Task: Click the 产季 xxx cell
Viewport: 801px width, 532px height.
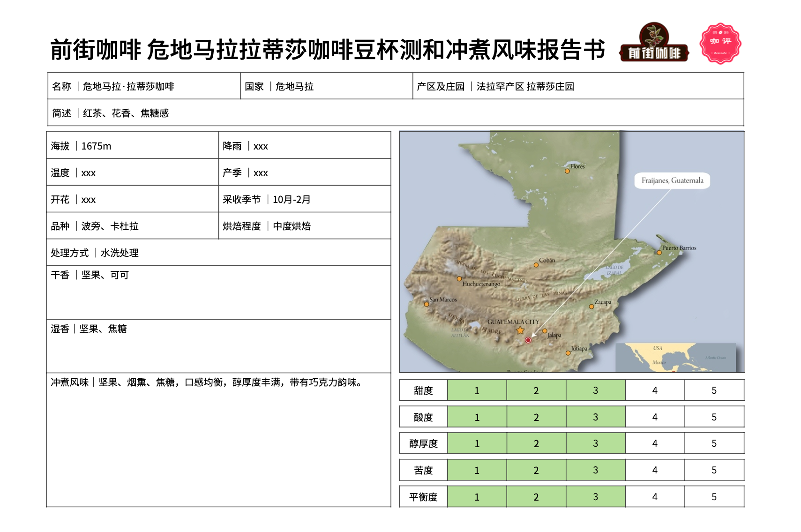Action: 305,172
